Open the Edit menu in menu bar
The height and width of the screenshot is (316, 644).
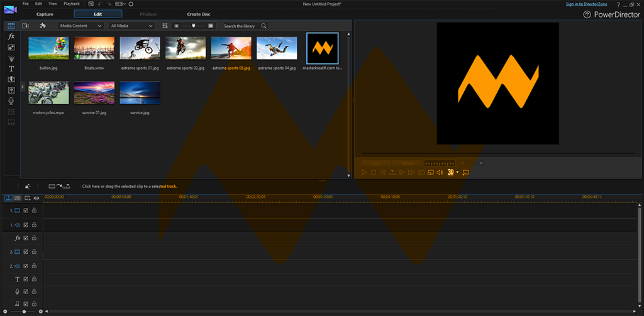click(x=38, y=4)
